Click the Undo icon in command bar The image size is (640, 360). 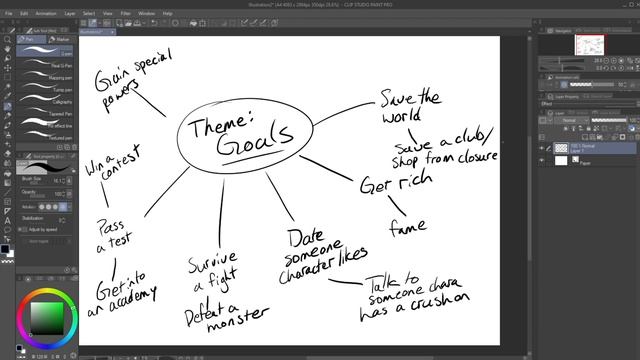tap(154, 23)
